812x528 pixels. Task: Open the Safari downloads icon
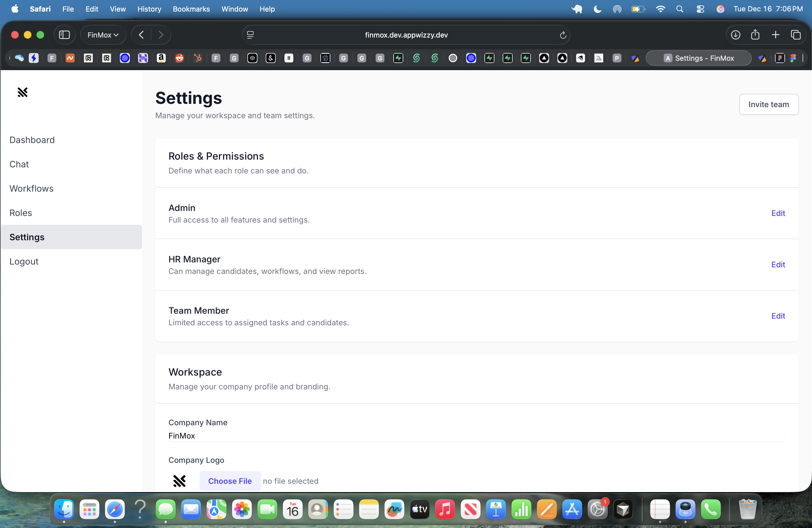pos(735,35)
